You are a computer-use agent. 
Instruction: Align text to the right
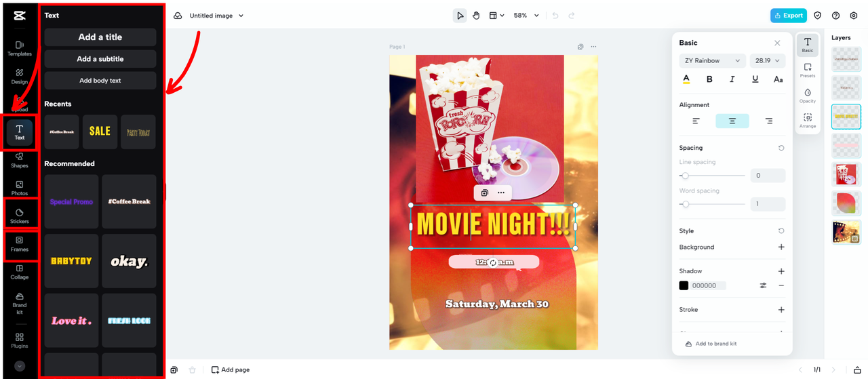768,121
